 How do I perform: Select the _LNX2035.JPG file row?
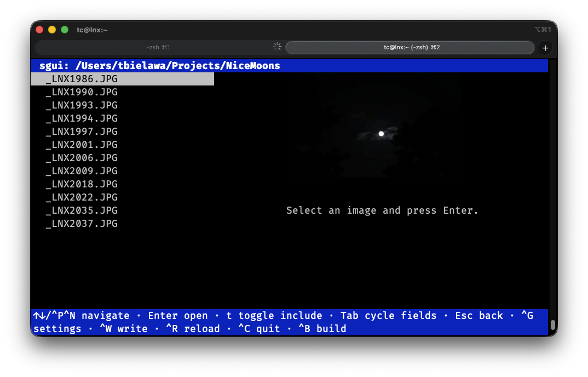122,210
